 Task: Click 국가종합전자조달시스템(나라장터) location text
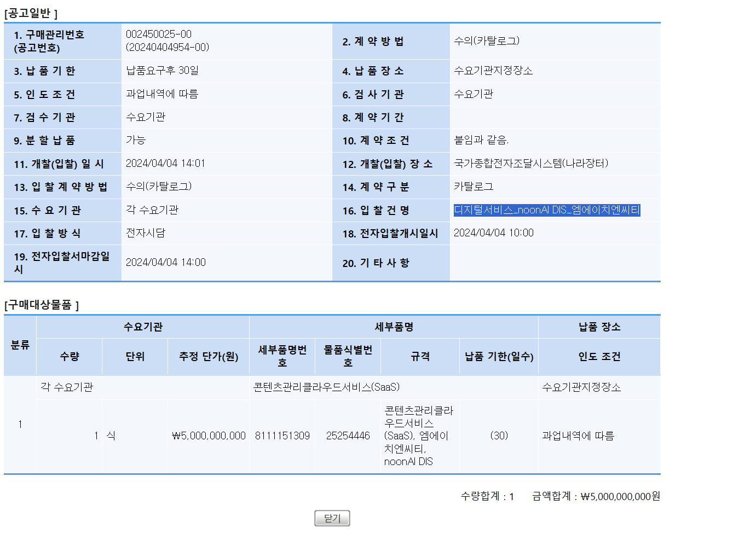pyautogui.click(x=530, y=164)
